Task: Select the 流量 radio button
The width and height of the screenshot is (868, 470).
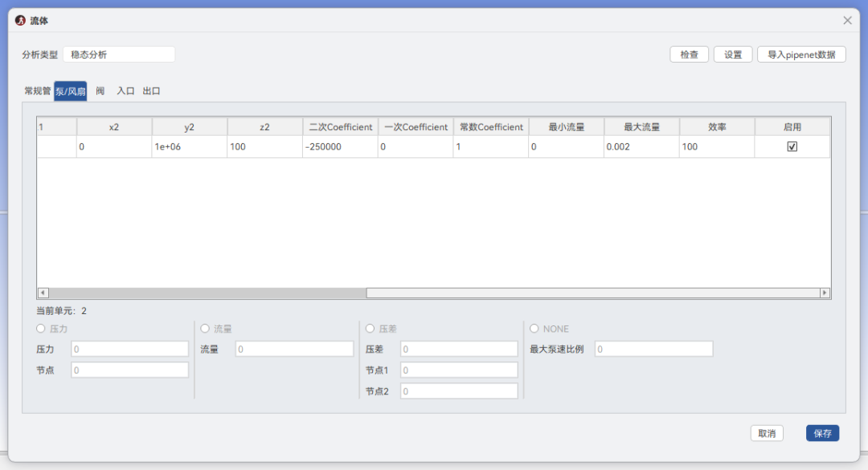Action: [205, 329]
